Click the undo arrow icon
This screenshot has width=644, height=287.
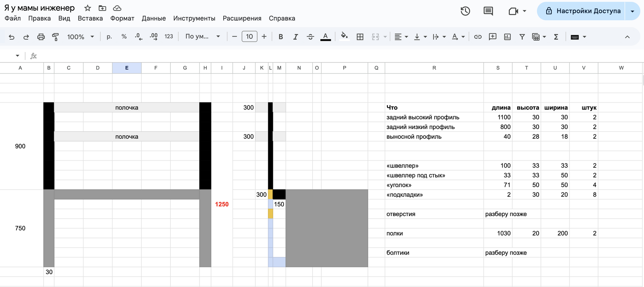coord(12,37)
